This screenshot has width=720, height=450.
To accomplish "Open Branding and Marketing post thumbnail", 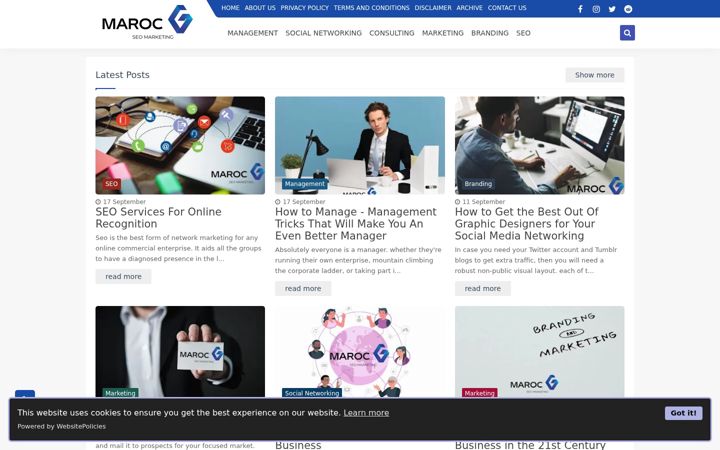I will (x=540, y=352).
